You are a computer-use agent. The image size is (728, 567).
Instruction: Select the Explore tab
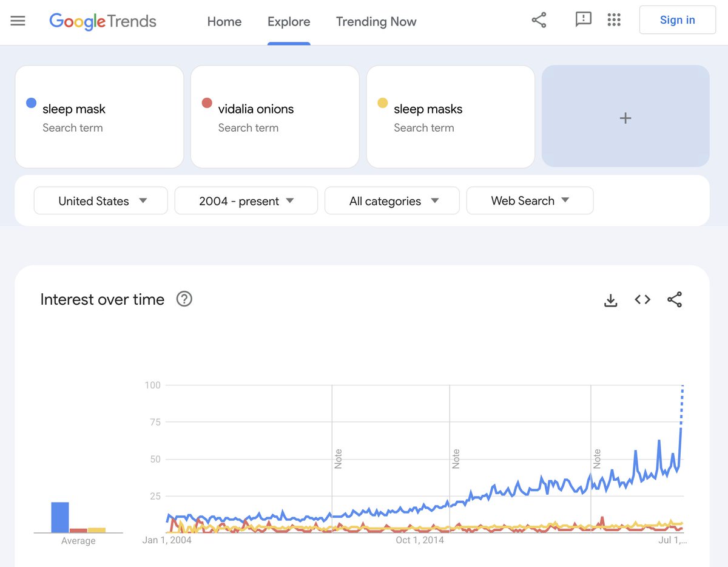click(289, 22)
